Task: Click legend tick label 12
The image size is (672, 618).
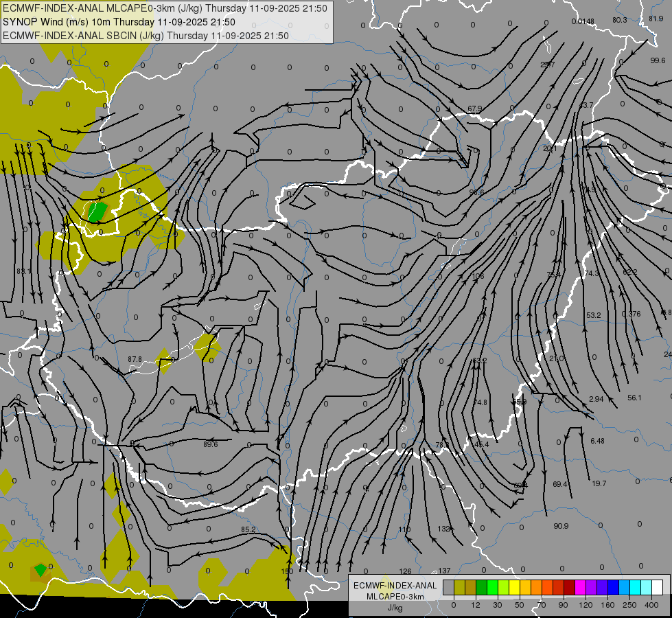Action: coord(476,605)
